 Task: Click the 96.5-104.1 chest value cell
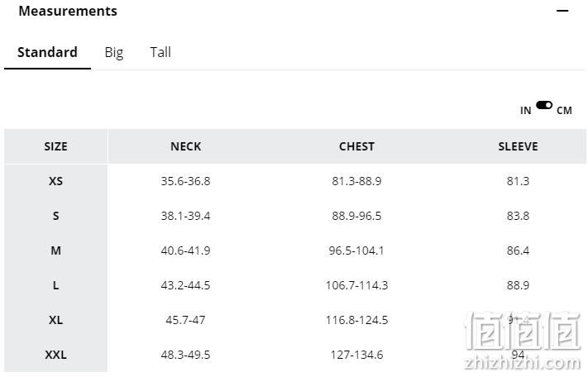(x=356, y=251)
